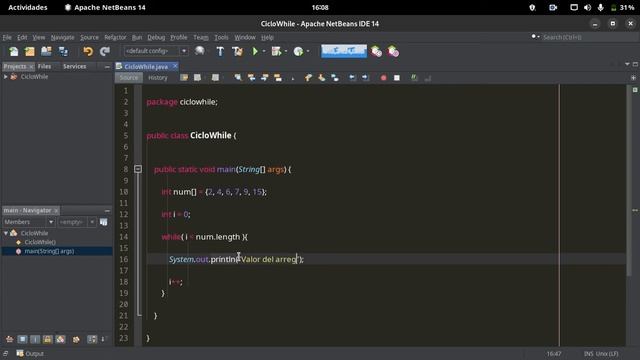Click the Stop Macro Recording square icon

[x=397, y=78]
